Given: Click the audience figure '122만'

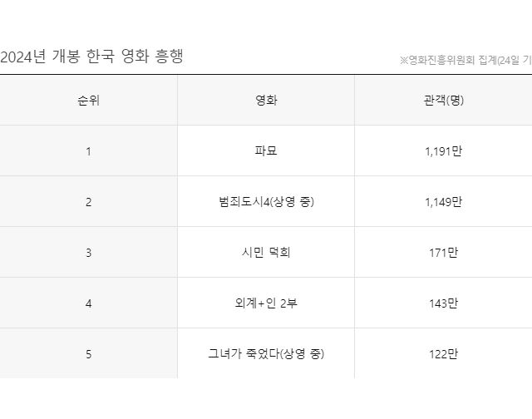Looking at the screenshot, I should [x=443, y=354].
